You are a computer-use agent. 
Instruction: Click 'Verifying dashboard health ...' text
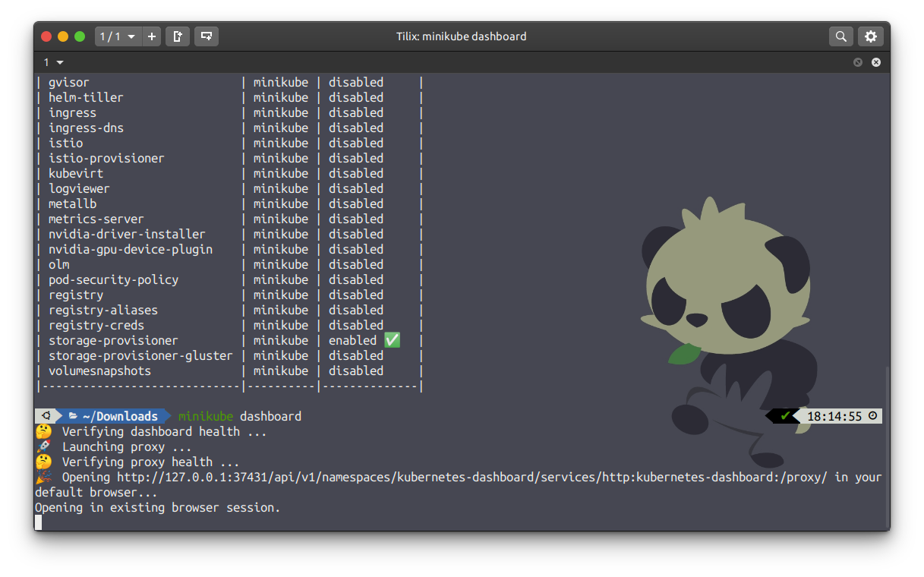pyautogui.click(x=165, y=431)
